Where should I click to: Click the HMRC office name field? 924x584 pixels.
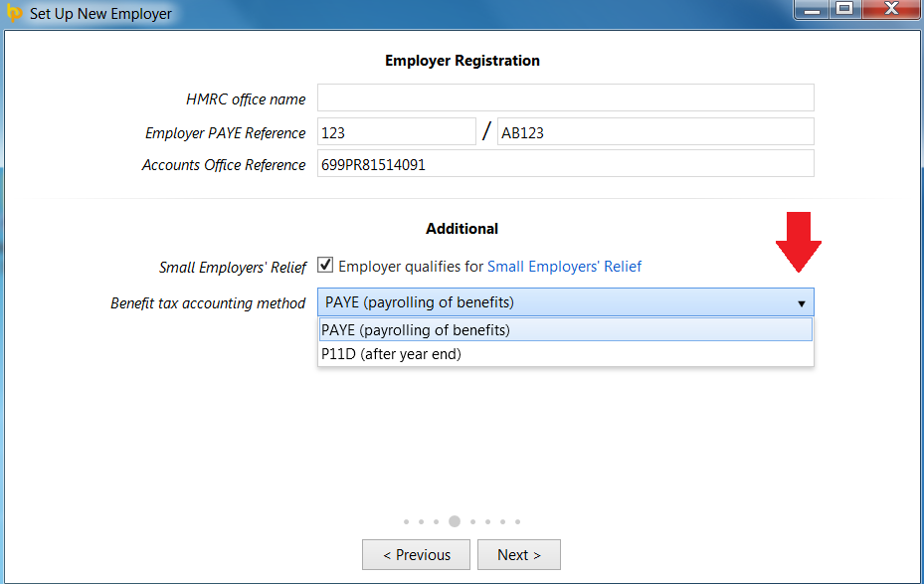566,97
